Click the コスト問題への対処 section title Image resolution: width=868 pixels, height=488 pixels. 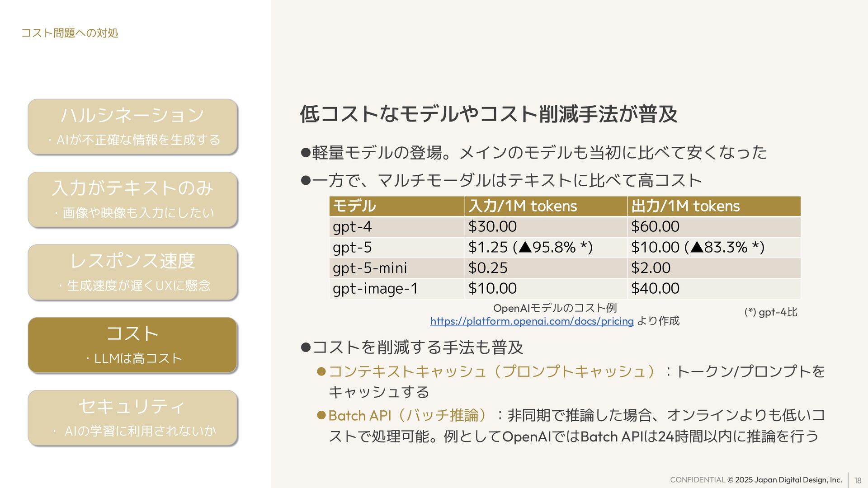70,33
